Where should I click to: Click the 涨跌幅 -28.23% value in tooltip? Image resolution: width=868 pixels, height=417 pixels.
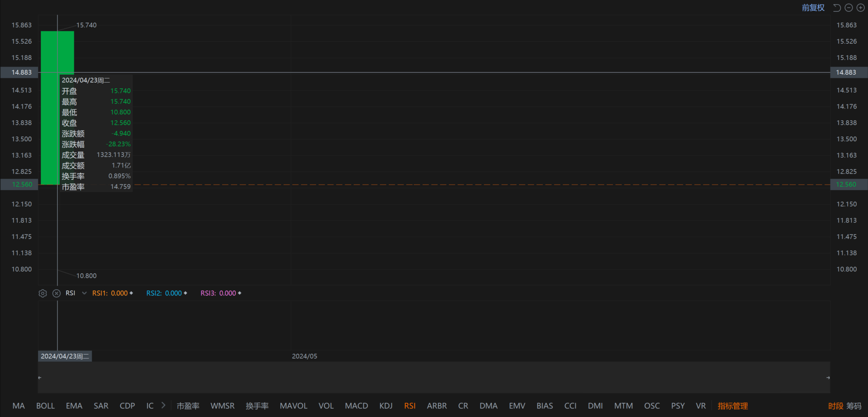click(118, 144)
